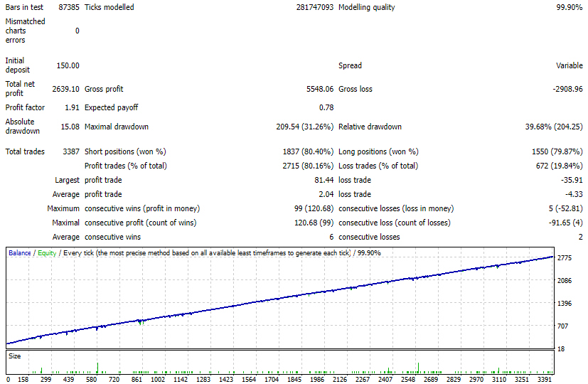Select the Initial deposit value 150.00

tap(68, 65)
